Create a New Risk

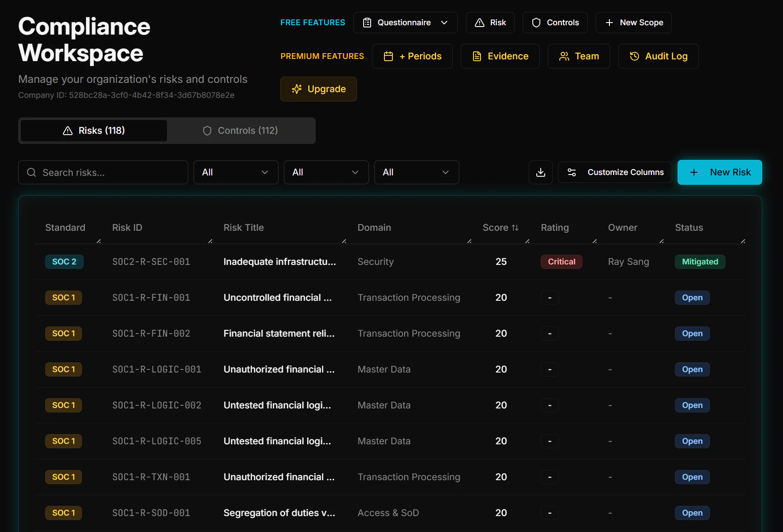[720, 172]
